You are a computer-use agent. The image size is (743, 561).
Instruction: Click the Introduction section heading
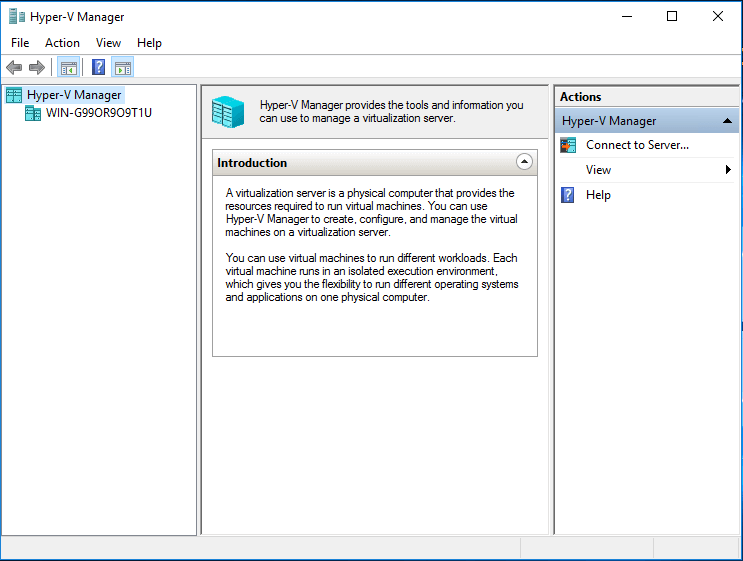click(252, 163)
